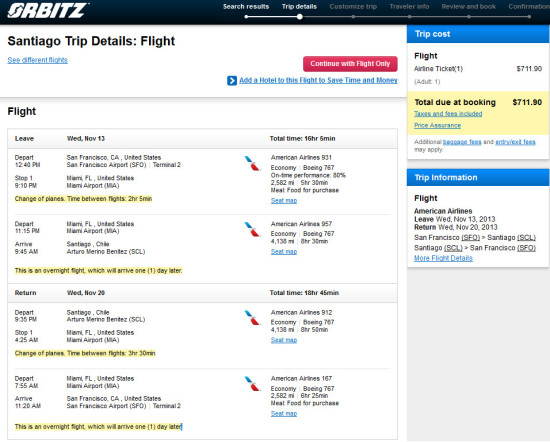
Task: Click Continue with Flight Only button
Action: (350, 64)
